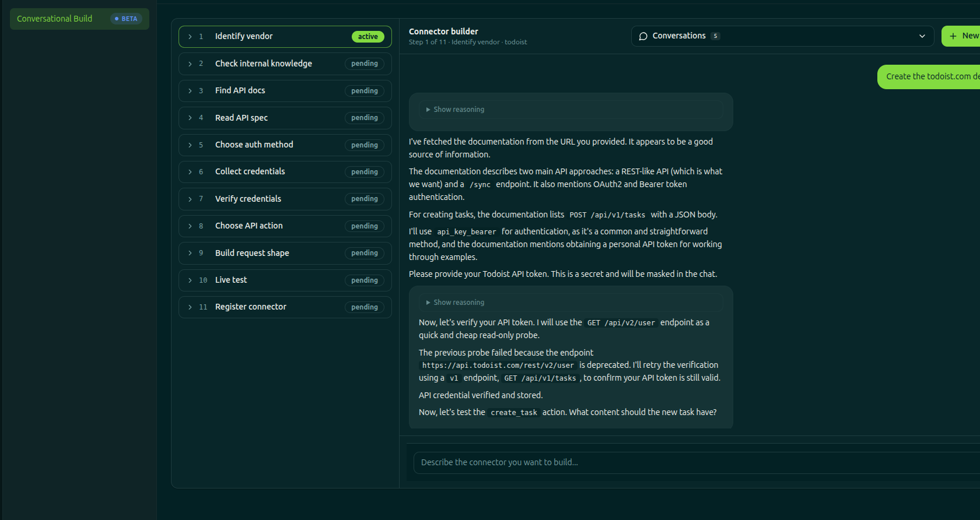
Task: Click the plus icon in New button
Action: tap(953, 36)
